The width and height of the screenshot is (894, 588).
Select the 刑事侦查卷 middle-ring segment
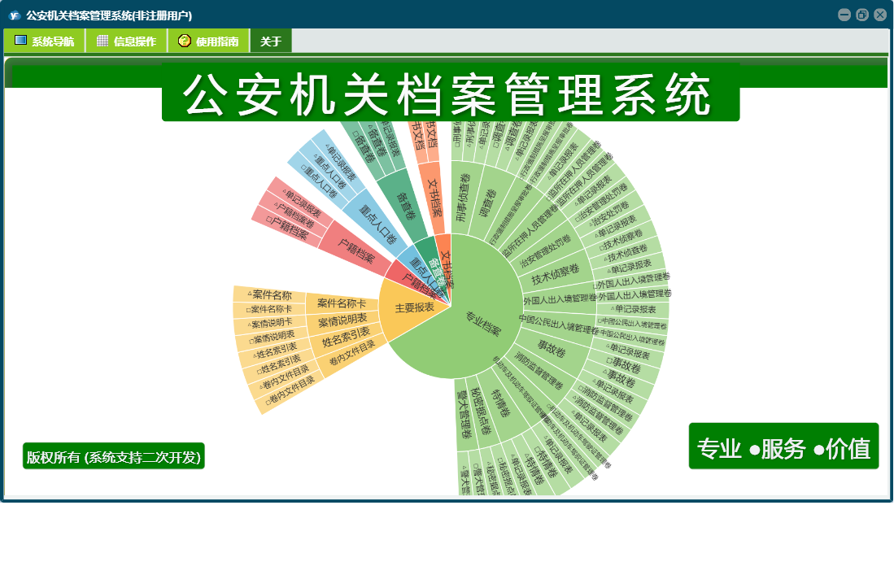[x=463, y=198]
